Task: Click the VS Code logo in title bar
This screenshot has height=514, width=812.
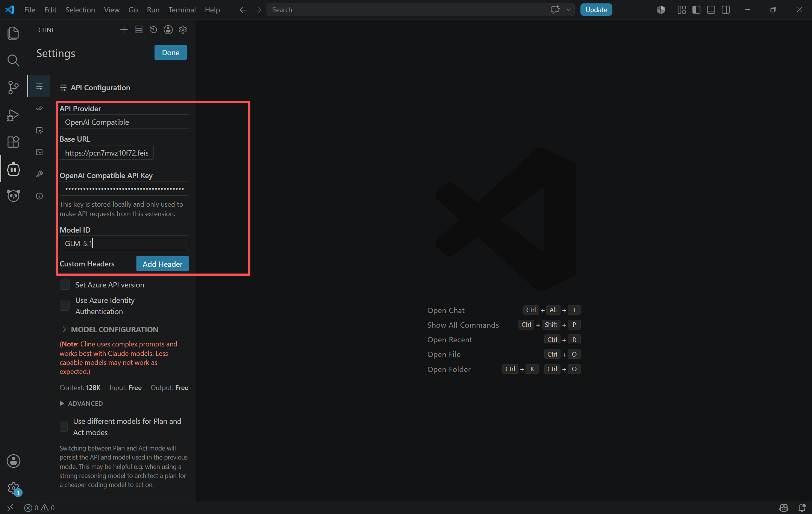Action: point(10,10)
